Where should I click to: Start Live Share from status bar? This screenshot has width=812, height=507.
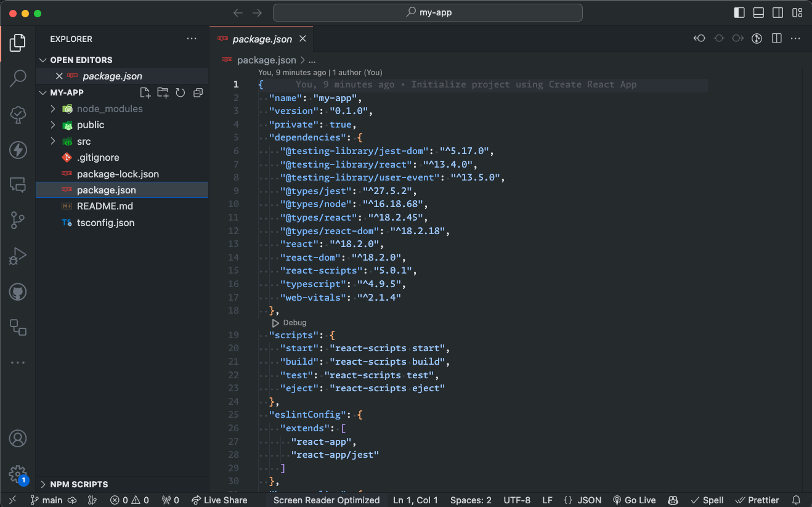(x=219, y=500)
